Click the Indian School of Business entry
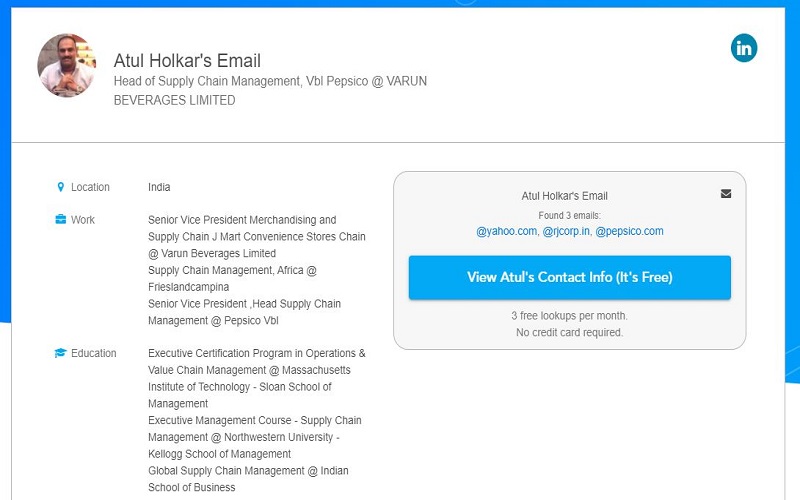Image resolution: width=800 pixels, height=500 pixels. coord(248,479)
